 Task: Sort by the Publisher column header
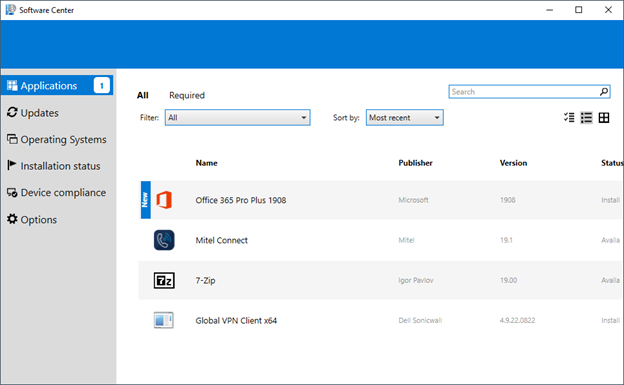[415, 163]
